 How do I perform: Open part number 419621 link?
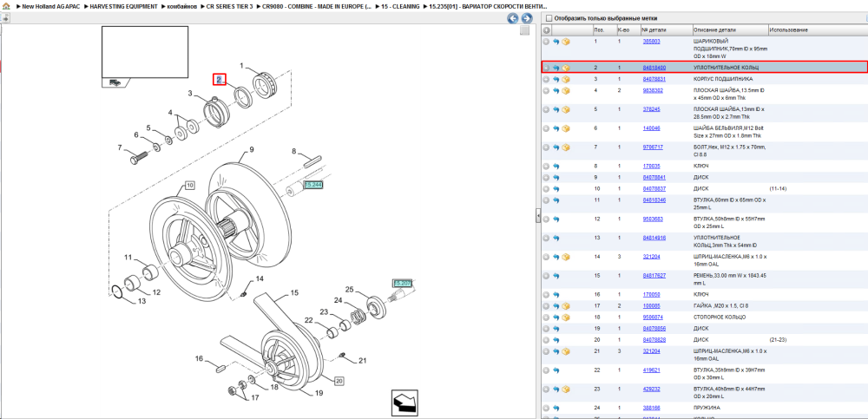[x=652, y=370]
